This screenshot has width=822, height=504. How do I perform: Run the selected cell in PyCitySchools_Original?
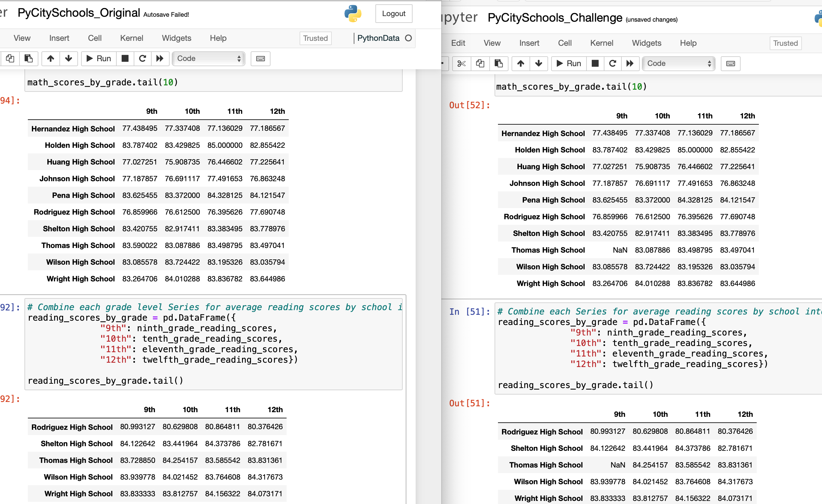coord(98,59)
